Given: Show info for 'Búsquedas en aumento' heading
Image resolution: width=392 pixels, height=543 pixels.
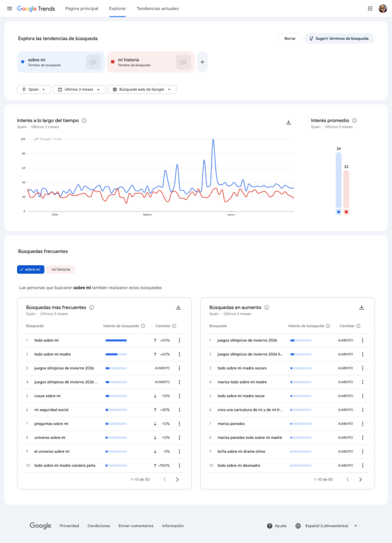Looking at the screenshot, I should [267, 308].
